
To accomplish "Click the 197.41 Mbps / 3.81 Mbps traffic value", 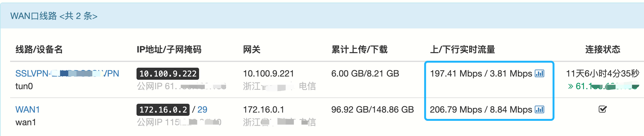I will click(481, 74).
